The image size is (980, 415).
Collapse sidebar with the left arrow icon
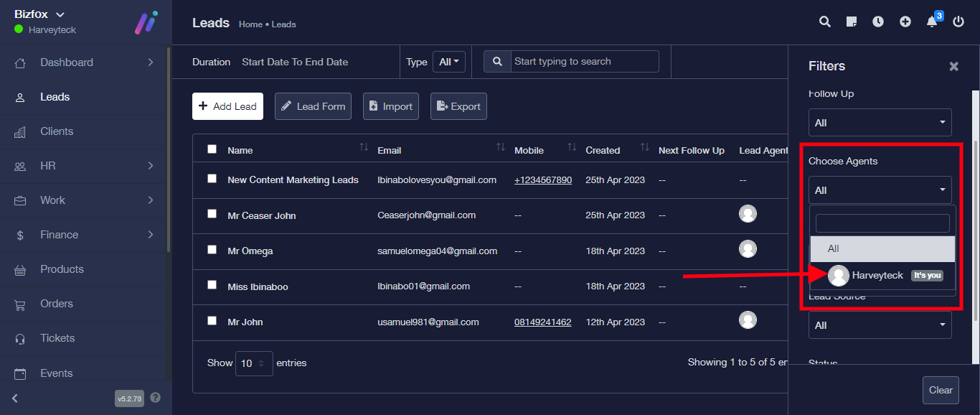click(15, 398)
